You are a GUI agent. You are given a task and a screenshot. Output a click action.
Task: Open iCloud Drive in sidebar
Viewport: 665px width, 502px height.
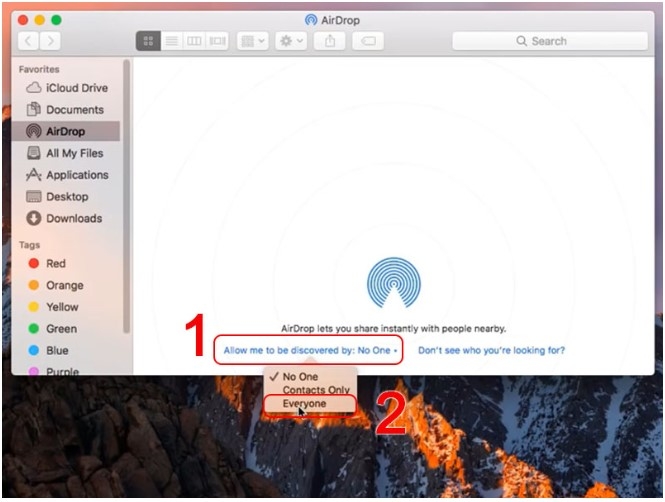[x=67, y=88]
